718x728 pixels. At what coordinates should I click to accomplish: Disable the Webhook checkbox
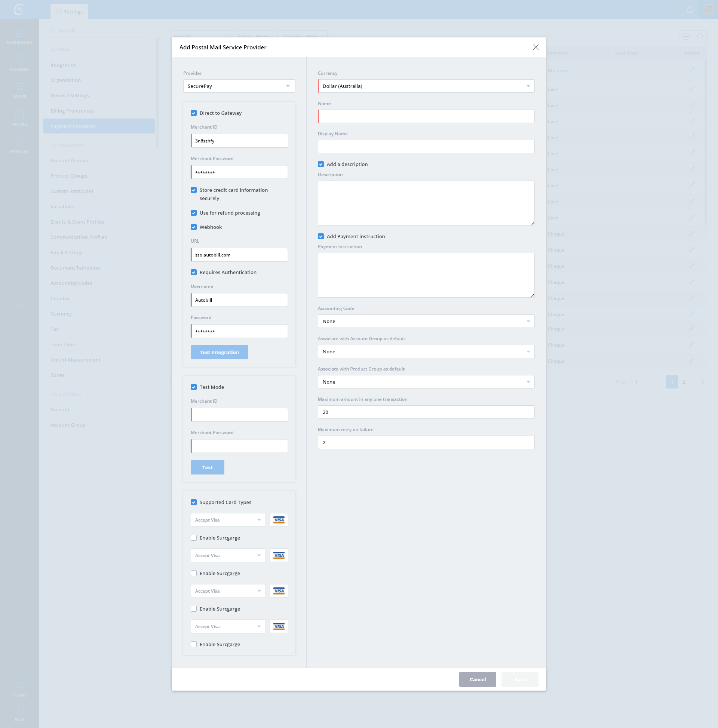pyautogui.click(x=194, y=227)
